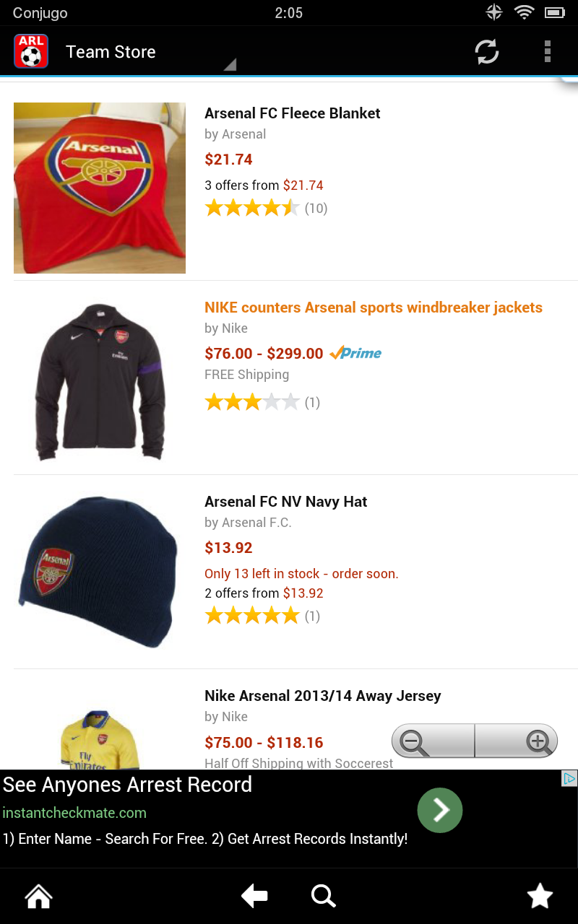Tap the ARL team logo icon
578x924 pixels.
31,51
